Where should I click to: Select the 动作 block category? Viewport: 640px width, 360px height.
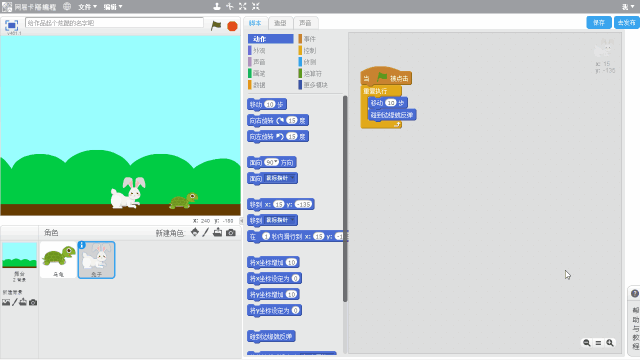coord(271,39)
